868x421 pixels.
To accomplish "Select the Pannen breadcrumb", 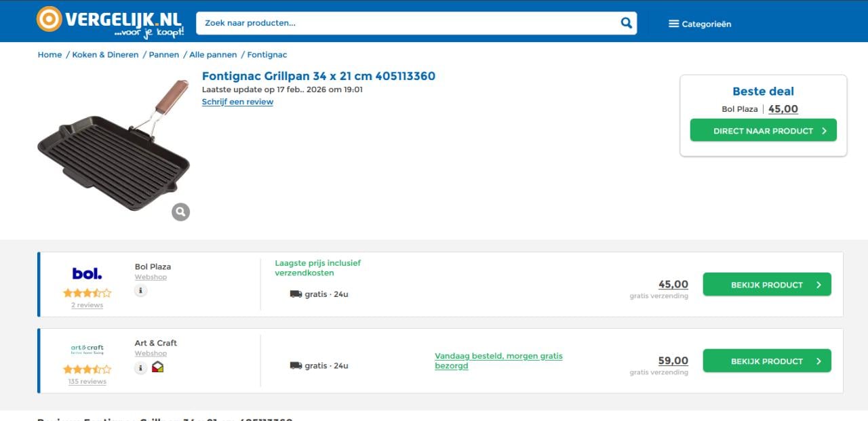I will [x=164, y=55].
